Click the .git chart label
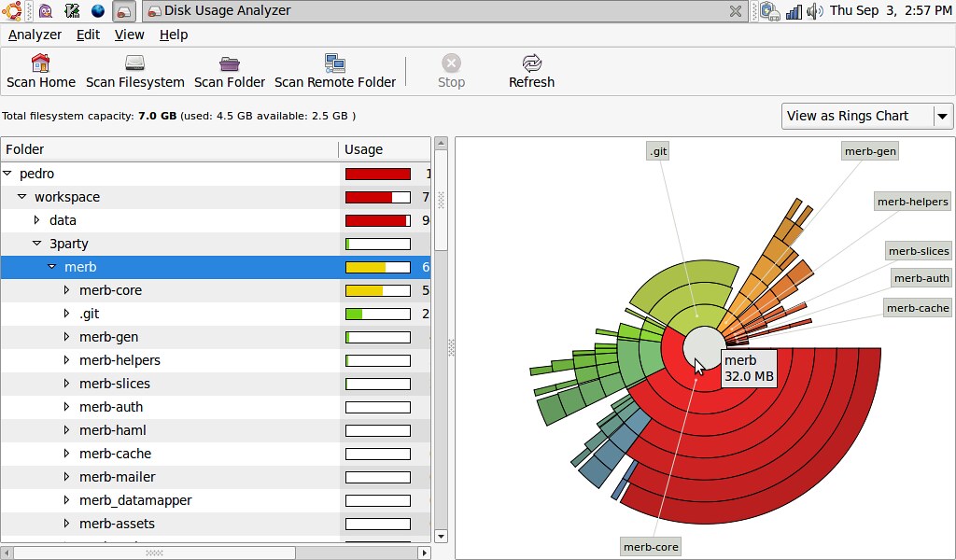 pos(658,151)
